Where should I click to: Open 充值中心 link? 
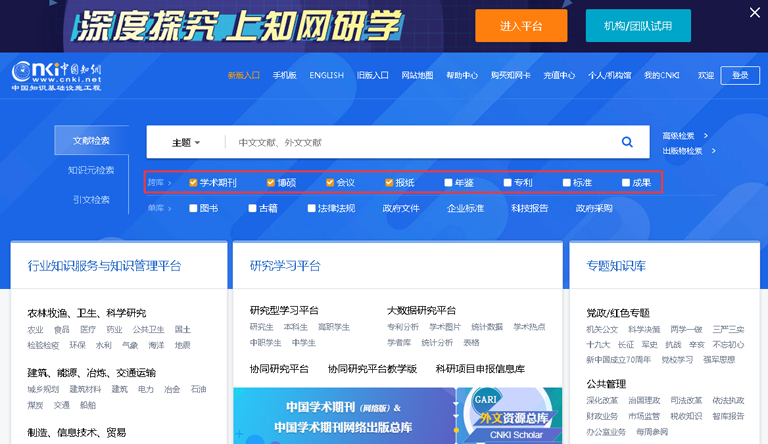coord(559,75)
